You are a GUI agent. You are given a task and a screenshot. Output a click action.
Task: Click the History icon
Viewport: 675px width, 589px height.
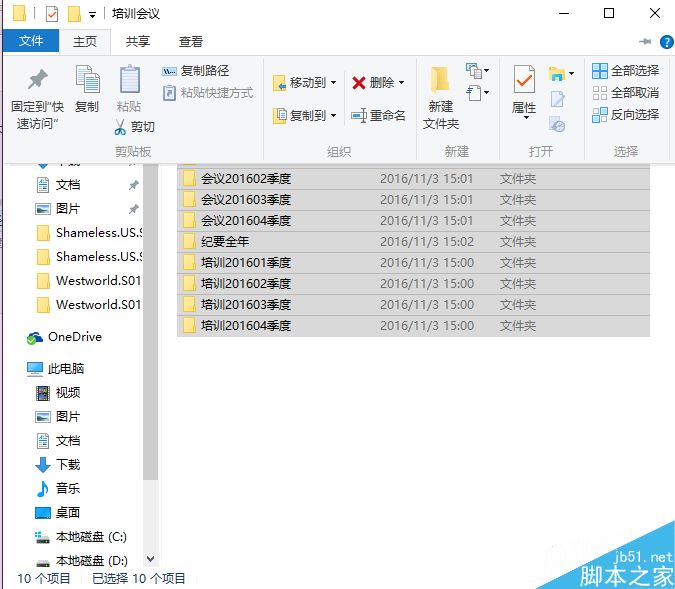[x=557, y=124]
